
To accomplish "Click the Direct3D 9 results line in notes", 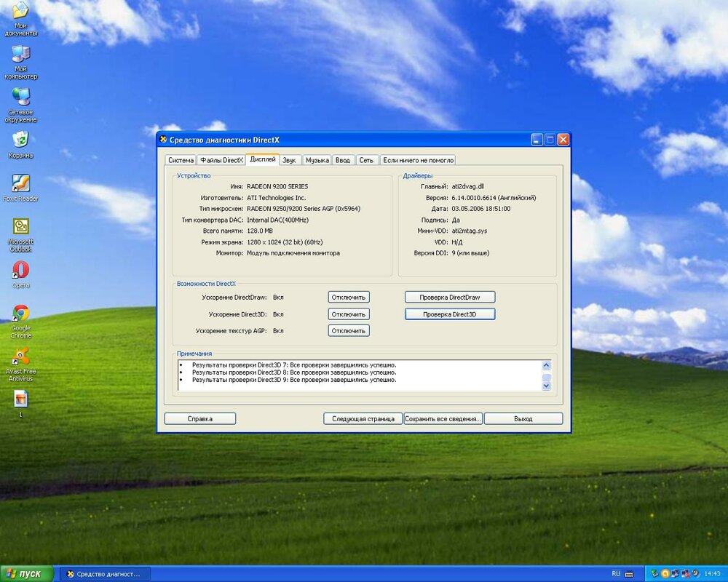I will tap(294, 380).
